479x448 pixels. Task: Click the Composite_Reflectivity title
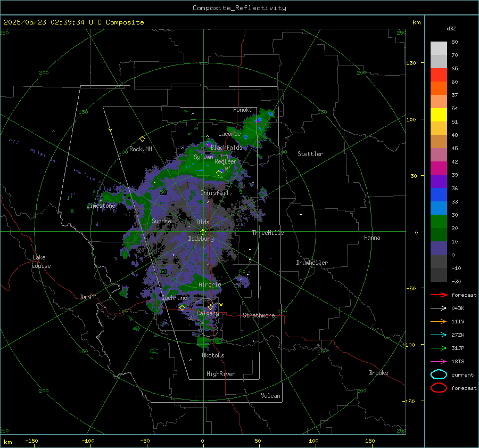(x=240, y=8)
